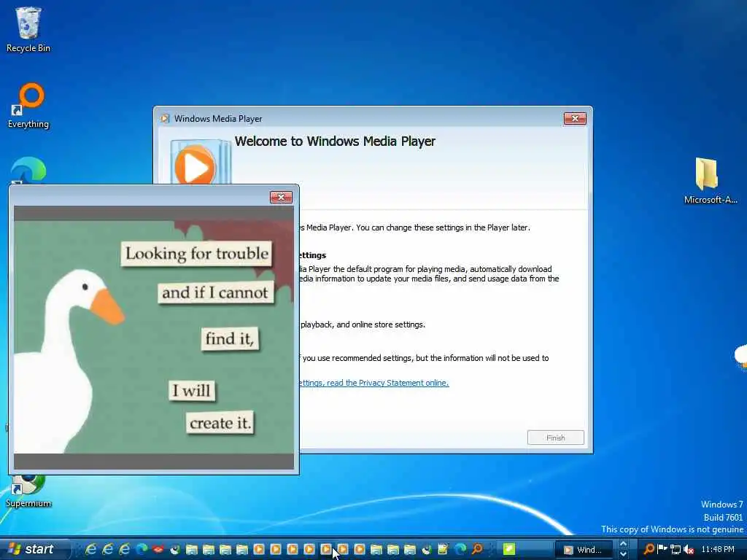Screen dimensions: 747x560
Task: Click the 'Looking for trouble' caption
Action: 197,253
